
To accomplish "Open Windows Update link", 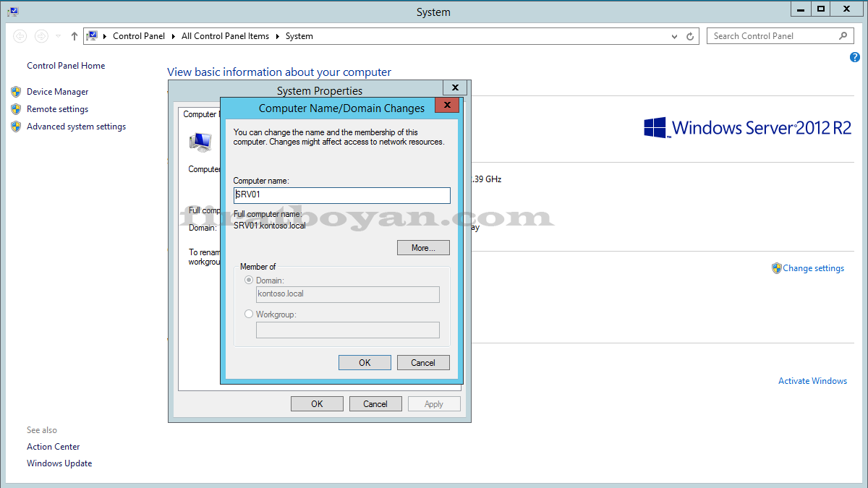I will (59, 463).
